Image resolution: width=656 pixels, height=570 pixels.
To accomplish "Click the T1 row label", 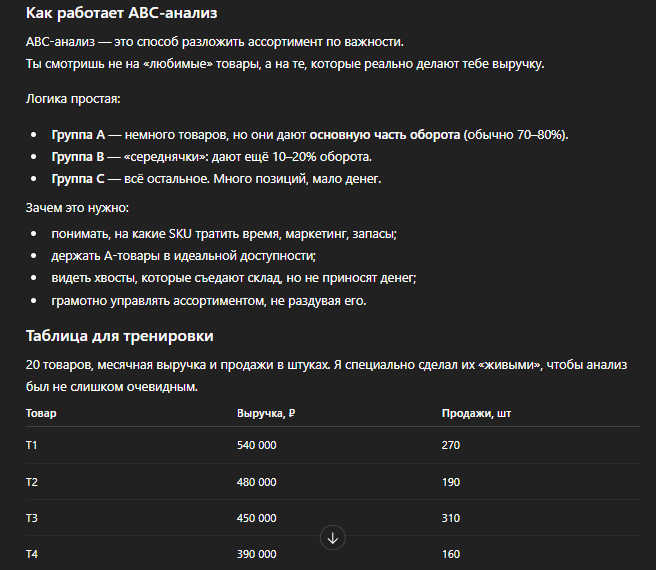I will click(x=32, y=445).
